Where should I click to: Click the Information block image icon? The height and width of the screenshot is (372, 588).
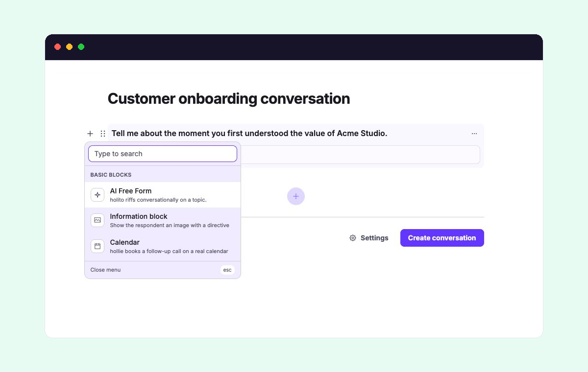coord(98,220)
